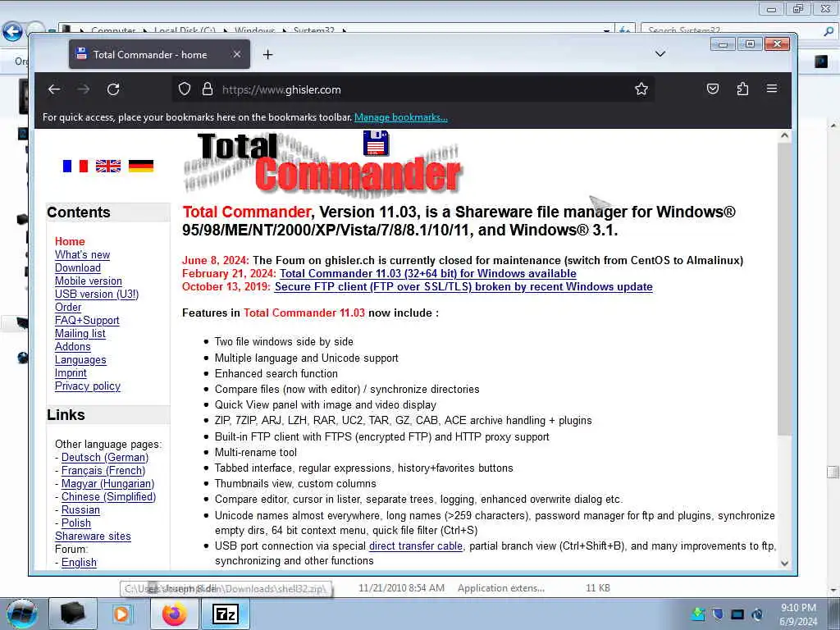The height and width of the screenshot is (630, 840).
Task: Open a new tab with plus
Action: 268,55
